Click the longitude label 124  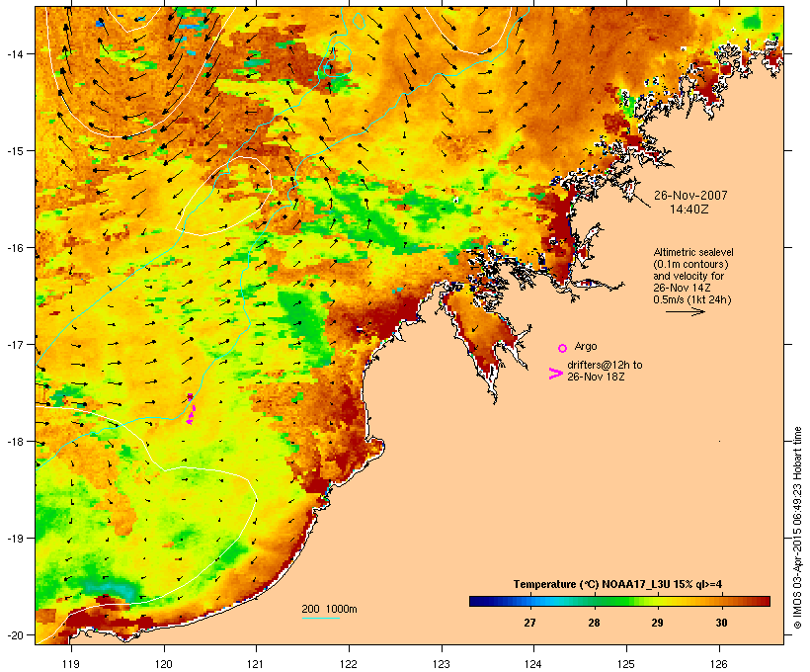click(x=533, y=664)
